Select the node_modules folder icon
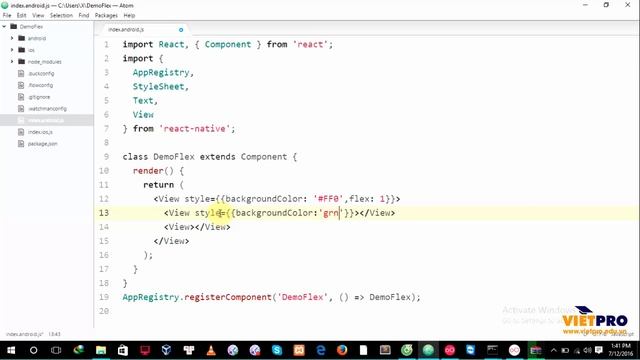Screen dimensions: 640x360 [x=22, y=62]
